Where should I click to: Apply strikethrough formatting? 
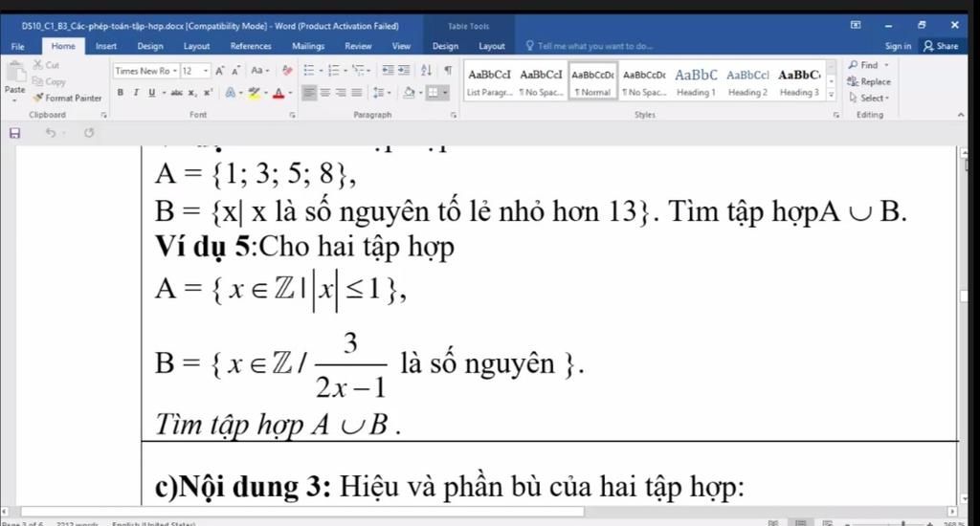pyautogui.click(x=176, y=93)
